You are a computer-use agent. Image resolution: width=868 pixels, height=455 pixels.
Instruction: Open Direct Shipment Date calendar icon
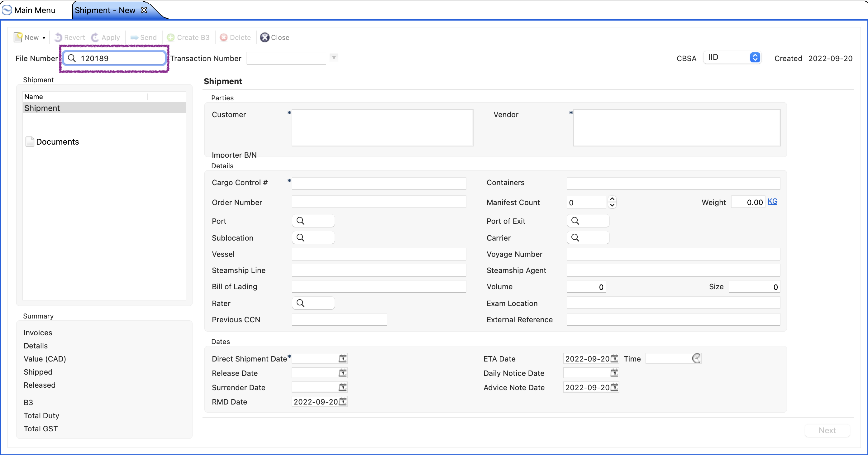tap(343, 358)
